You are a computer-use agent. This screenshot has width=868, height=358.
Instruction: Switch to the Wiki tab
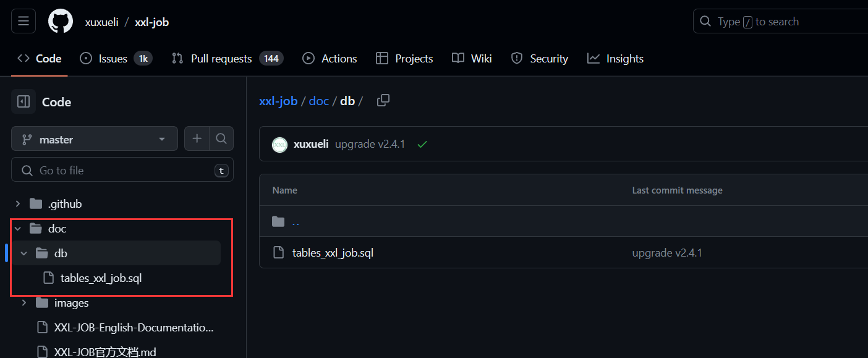[472, 59]
